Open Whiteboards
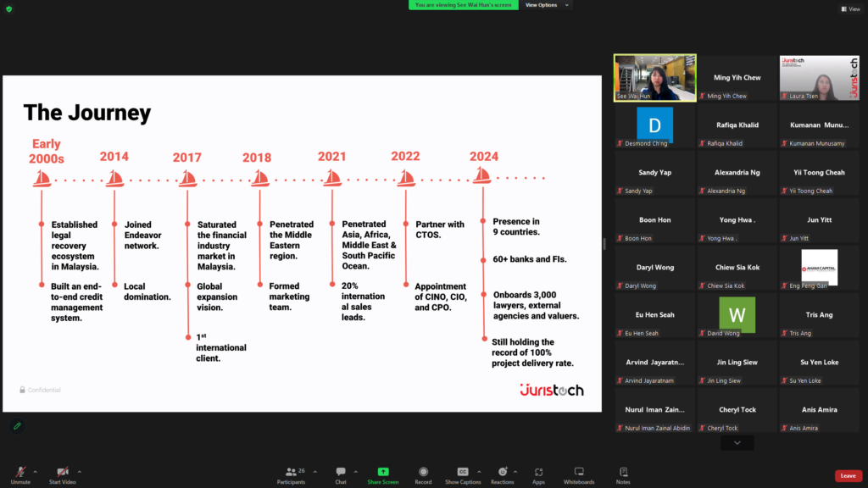The height and width of the screenshot is (488, 868). (579, 475)
